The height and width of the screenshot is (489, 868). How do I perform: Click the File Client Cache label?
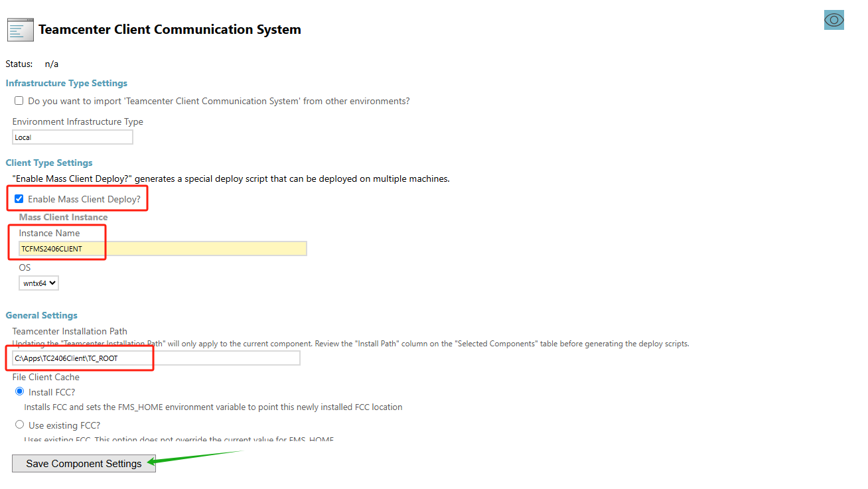click(x=46, y=378)
